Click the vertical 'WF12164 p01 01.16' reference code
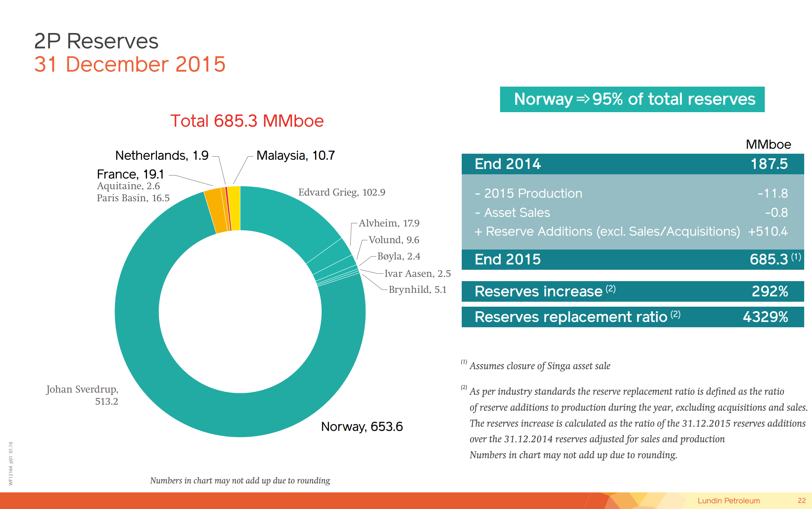The image size is (812, 509). (11, 464)
